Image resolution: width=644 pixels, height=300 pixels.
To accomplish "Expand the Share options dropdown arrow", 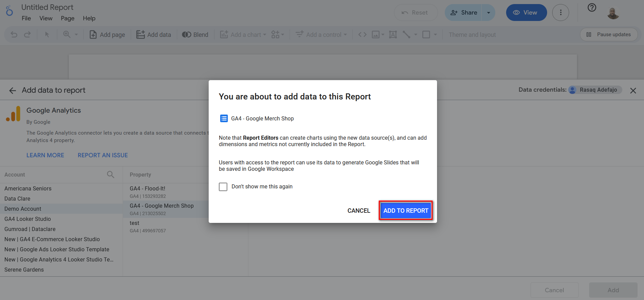I will pos(489,13).
